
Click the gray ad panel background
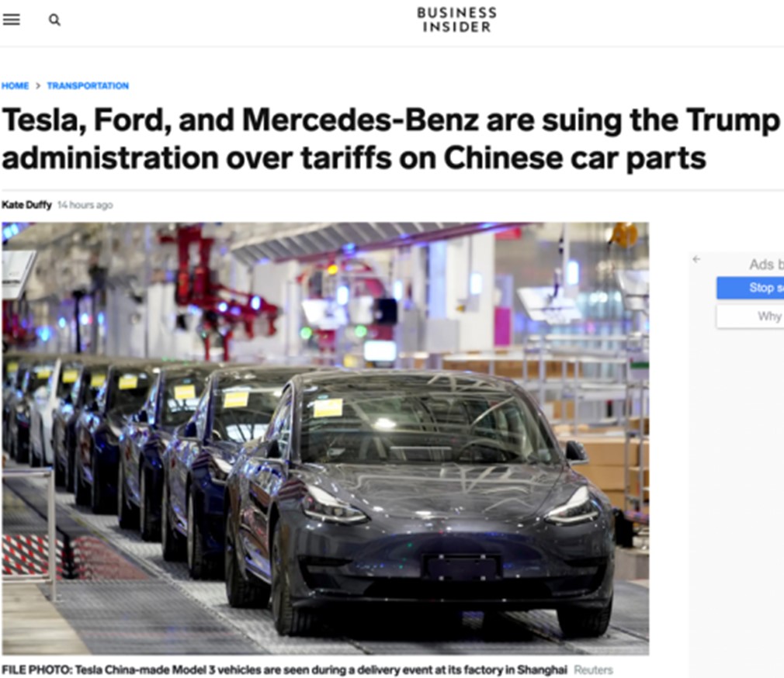[737, 500]
